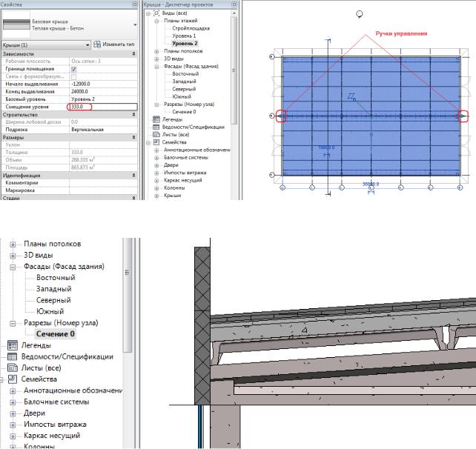Select Сечение 0 in enlarged lower browser
The height and width of the screenshot is (449, 476).
(56, 333)
